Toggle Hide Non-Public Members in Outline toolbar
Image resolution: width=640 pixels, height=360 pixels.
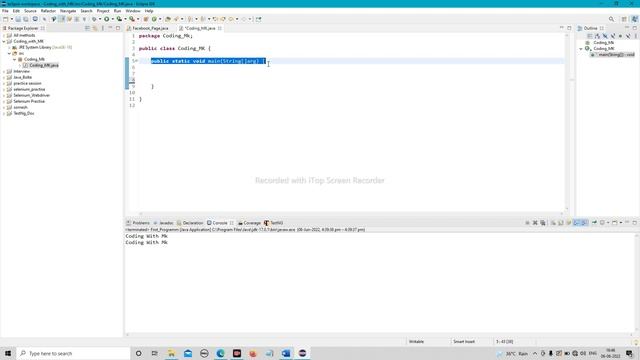coord(620,36)
